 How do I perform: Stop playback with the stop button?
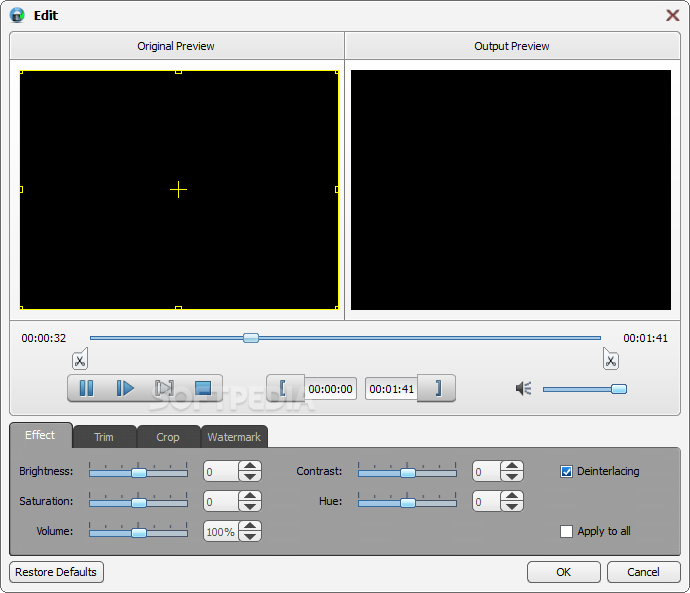[x=203, y=388]
